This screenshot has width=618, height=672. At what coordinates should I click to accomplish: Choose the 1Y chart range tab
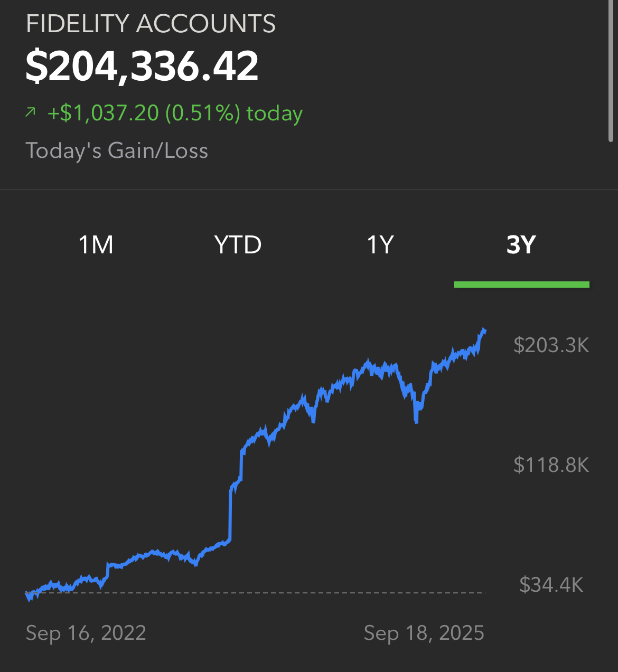pos(380,245)
